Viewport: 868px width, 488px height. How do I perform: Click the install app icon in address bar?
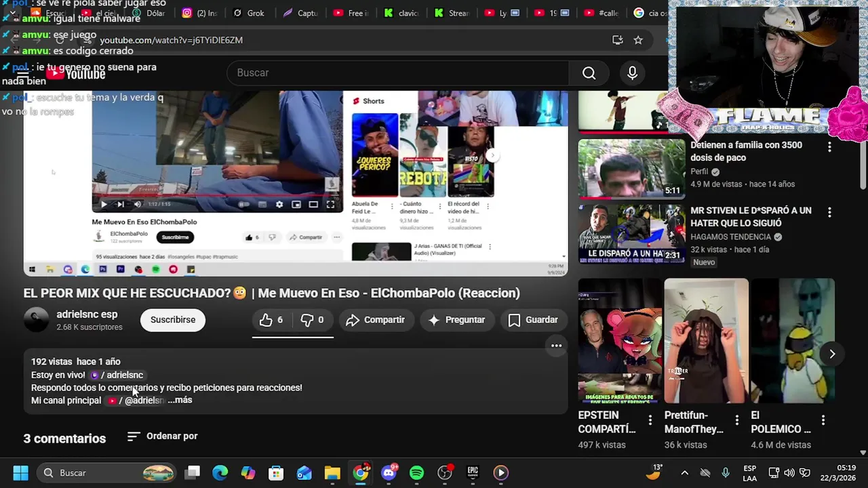pyautogui.click(x=617, y=40)
